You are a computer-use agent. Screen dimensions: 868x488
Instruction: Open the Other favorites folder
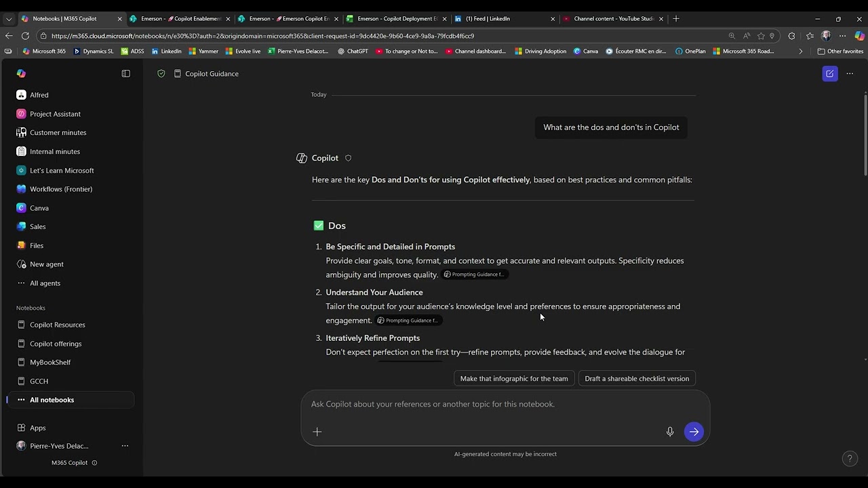pos(840,51)
